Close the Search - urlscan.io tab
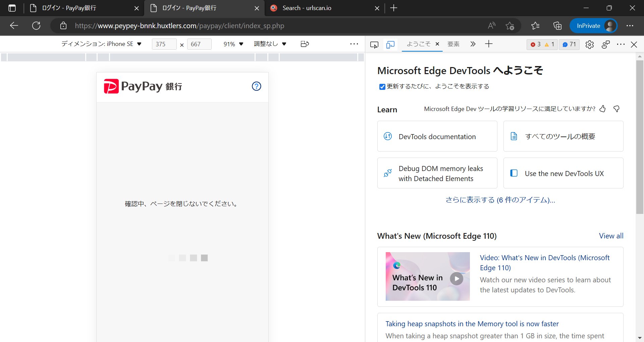The image size is (644, 342). (377, 8)
